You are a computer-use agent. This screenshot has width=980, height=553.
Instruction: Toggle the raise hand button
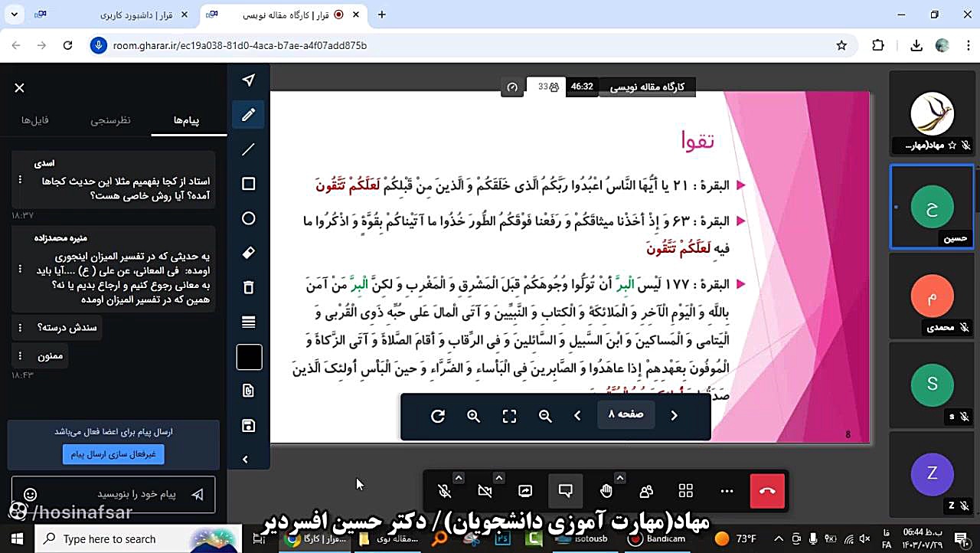pyautogui.click(x=606, y=491)
